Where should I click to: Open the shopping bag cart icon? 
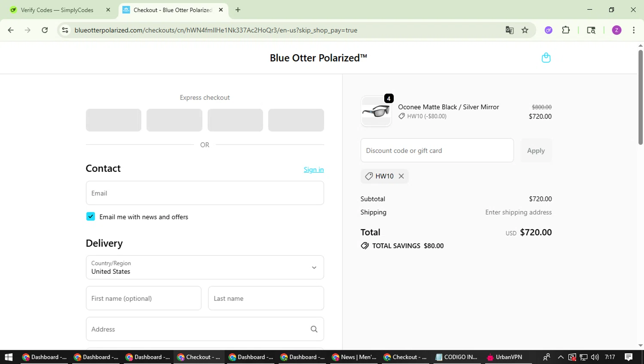[x=546, y=58]
